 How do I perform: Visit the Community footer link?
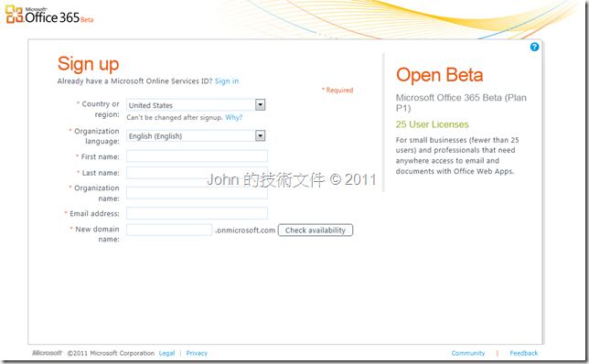[x=468, y=353]
